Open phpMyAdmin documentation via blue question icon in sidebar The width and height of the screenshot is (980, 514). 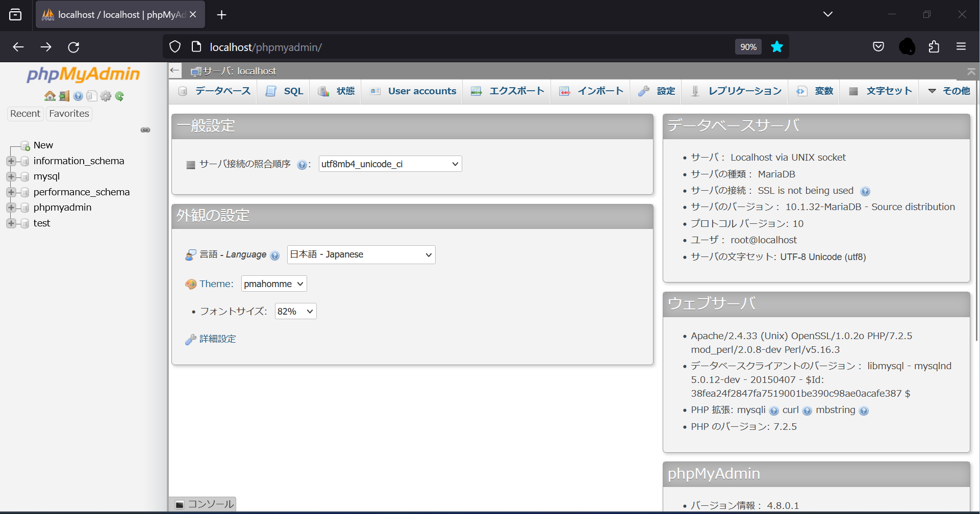78,96
